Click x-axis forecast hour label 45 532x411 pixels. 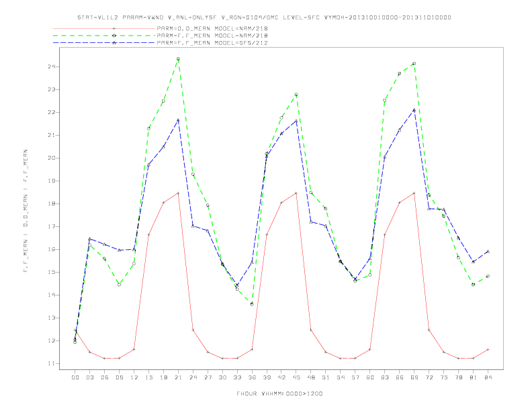pyautogui.click(x=296, y=377)
